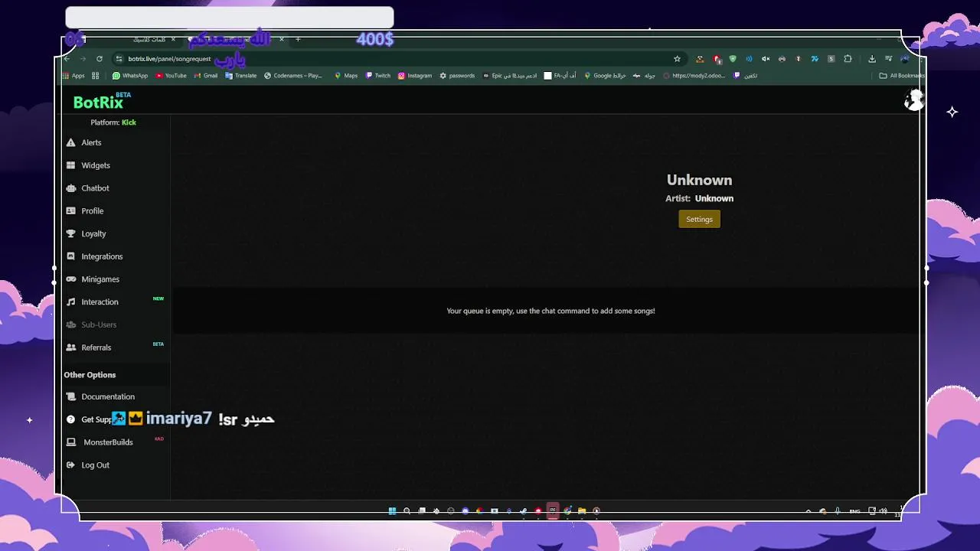The height and width of the screenshot is (551, 980).
Task: Click the 'Your queue is empty' message
Action: [x=550, y=311]
